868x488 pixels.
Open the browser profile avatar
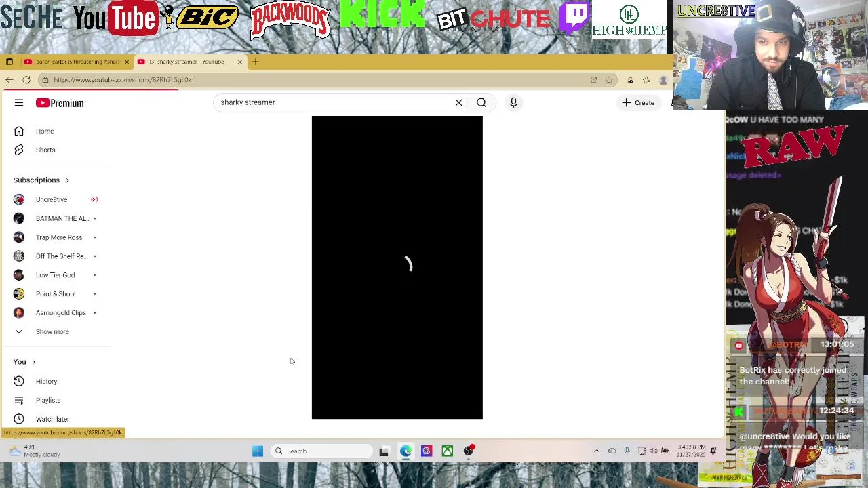coord(663,80)
